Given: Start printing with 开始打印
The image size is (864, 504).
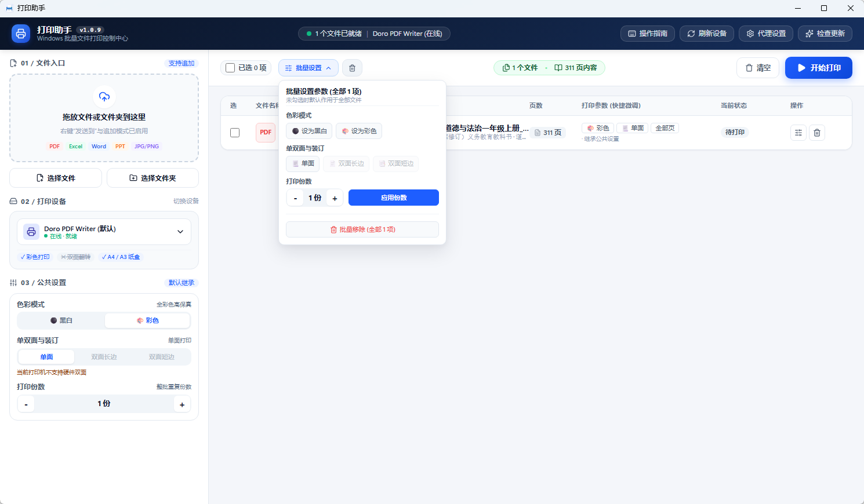Looking at the screenshot, I should pos(819,68).
